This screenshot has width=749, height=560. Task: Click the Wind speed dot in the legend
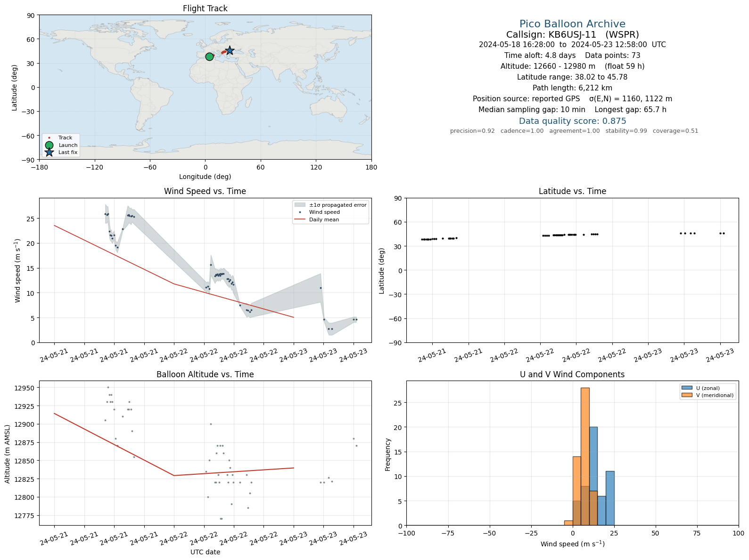click(x=300, y=212)
